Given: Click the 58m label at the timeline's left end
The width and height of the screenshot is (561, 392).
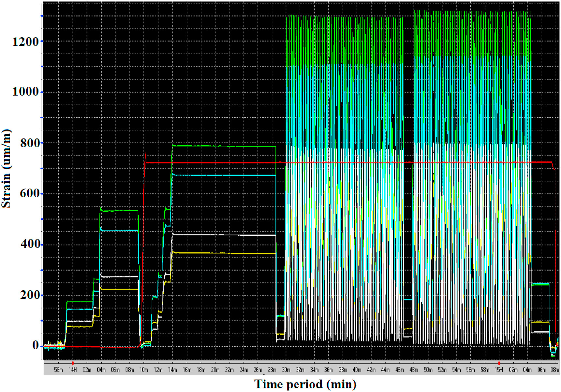Looking at the screenshot, I should click(x=58, y=370).
